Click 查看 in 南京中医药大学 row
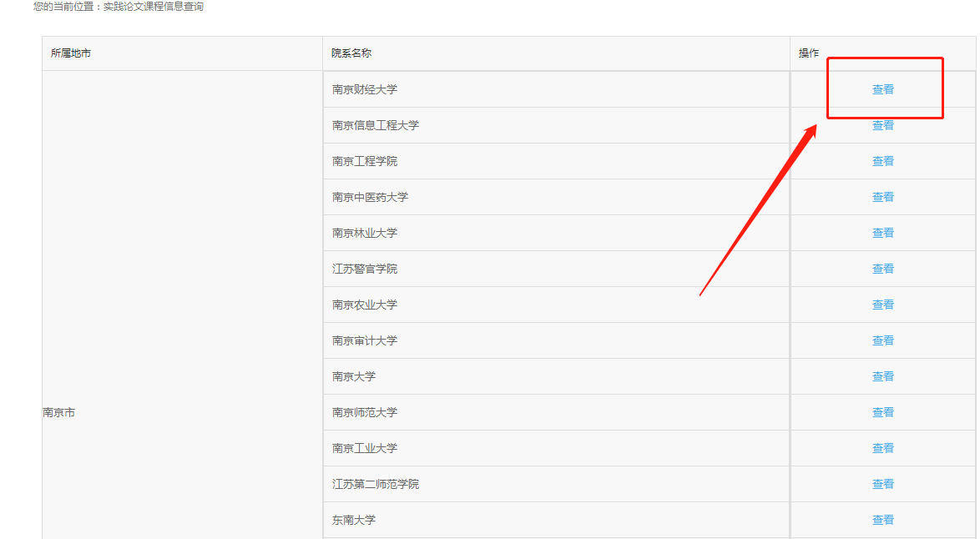Image resolution: width=980 pixels, height=539 pixels. pos(882,197)
